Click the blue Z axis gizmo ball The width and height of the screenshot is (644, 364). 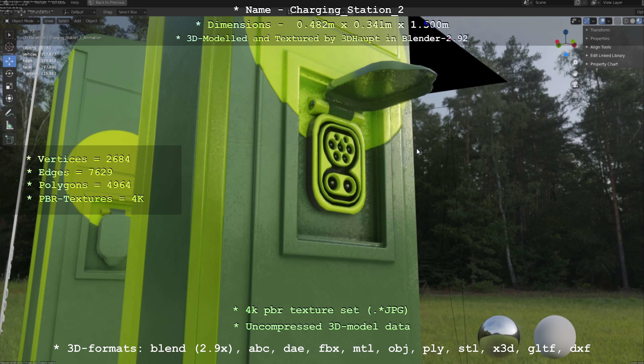pos(566,32)
